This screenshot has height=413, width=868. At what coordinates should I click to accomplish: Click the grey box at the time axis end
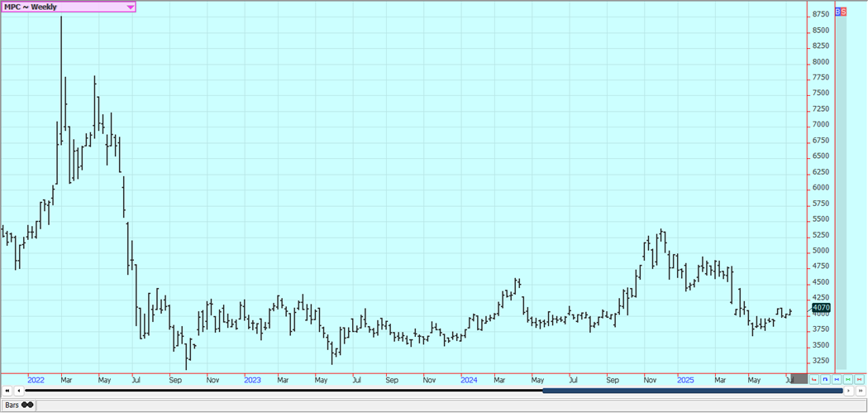tap(798, 379)
